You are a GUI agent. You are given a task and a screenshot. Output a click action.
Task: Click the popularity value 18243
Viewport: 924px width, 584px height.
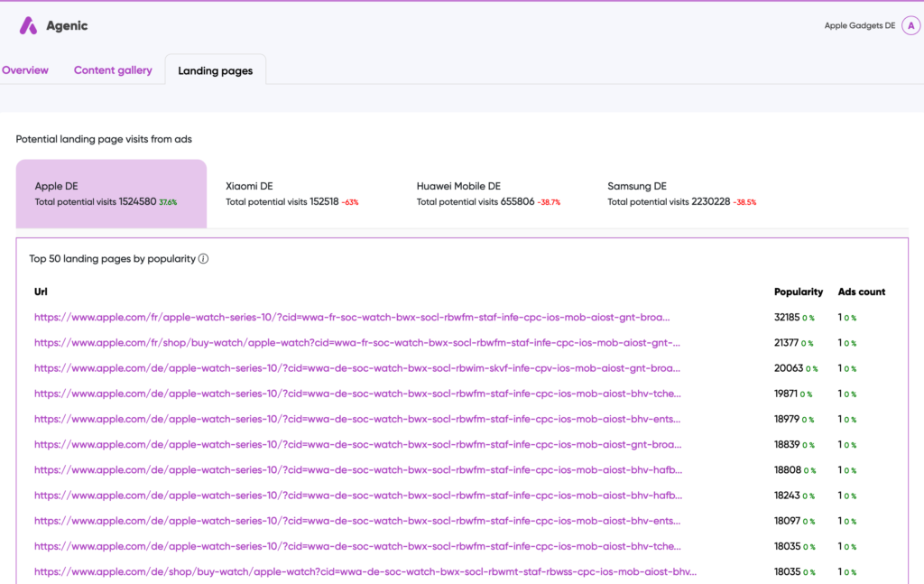[x=787, y=496]
